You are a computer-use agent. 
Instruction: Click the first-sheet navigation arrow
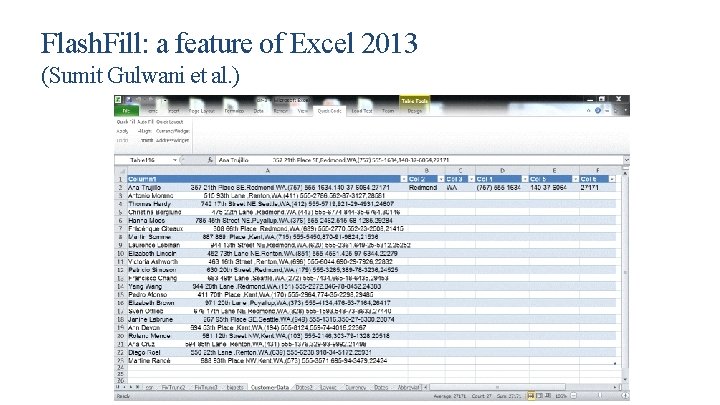pos(118,388)
